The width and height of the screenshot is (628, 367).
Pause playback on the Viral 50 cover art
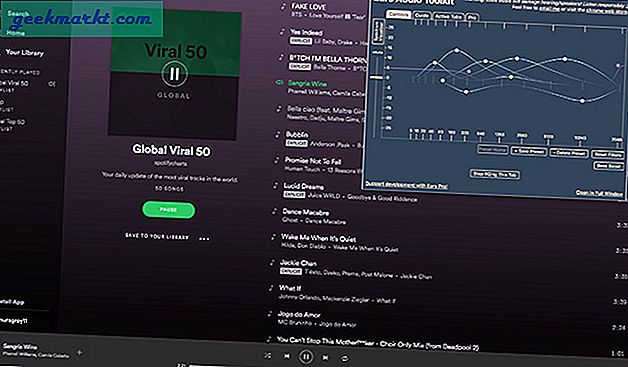(175, 74)
